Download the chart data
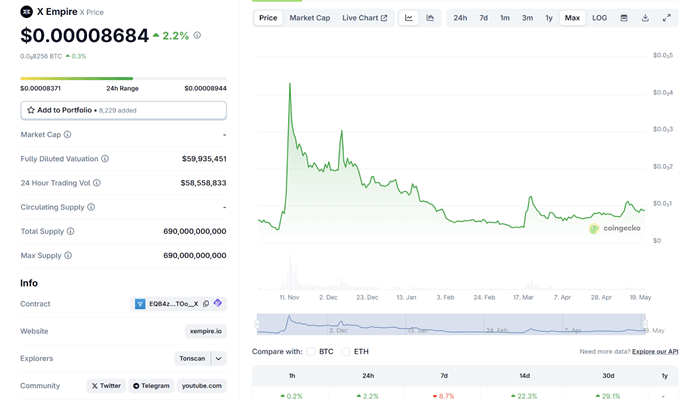700x400 pixels. point(645,18)
